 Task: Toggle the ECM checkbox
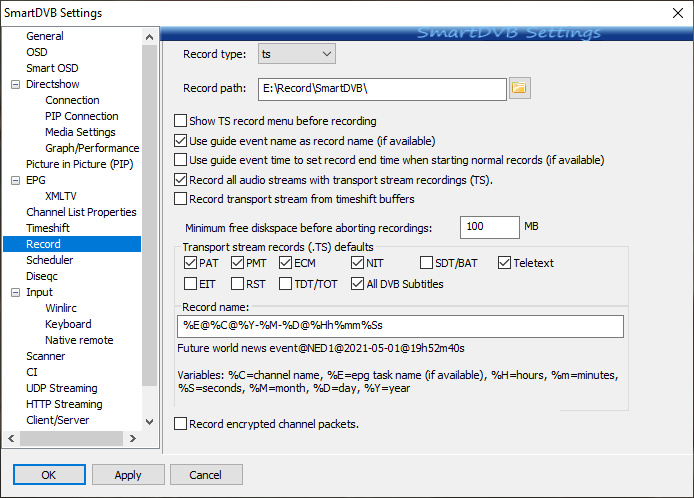(285, 263)
